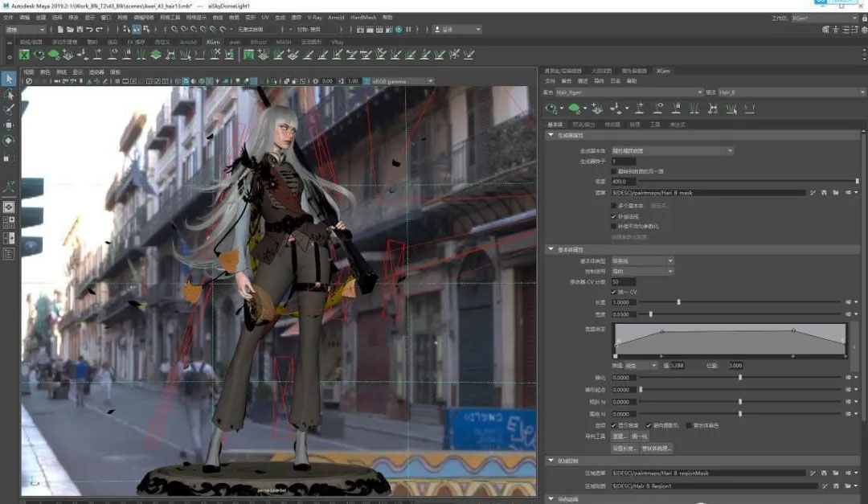The width and height of the screenshot is (868, 504).
Task: Click the folder browse icon beside Hair_B_mask field
Action: [836, 193]
